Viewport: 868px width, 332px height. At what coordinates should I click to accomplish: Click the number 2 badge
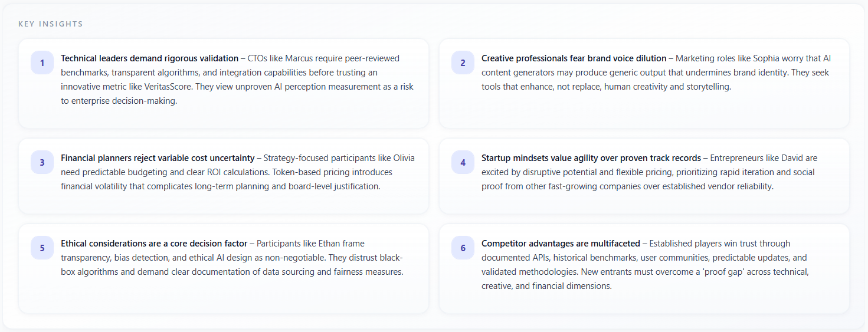tap(463, 63)
